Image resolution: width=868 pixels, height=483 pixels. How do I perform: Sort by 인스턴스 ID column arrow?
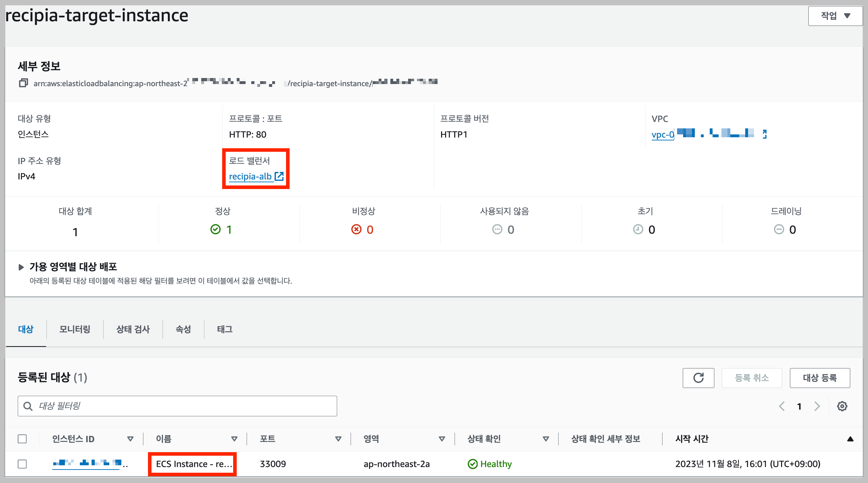(x=130, y=439)
